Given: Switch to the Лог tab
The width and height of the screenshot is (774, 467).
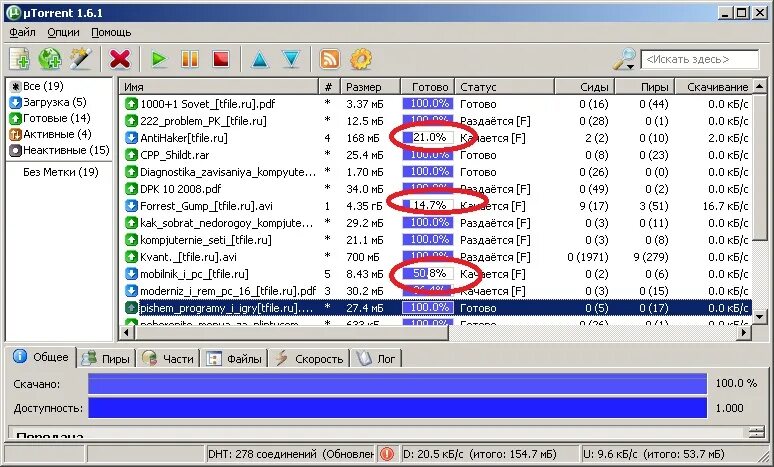Looking at the screenshot, I should pyautogui.click(x=377, y=359).
